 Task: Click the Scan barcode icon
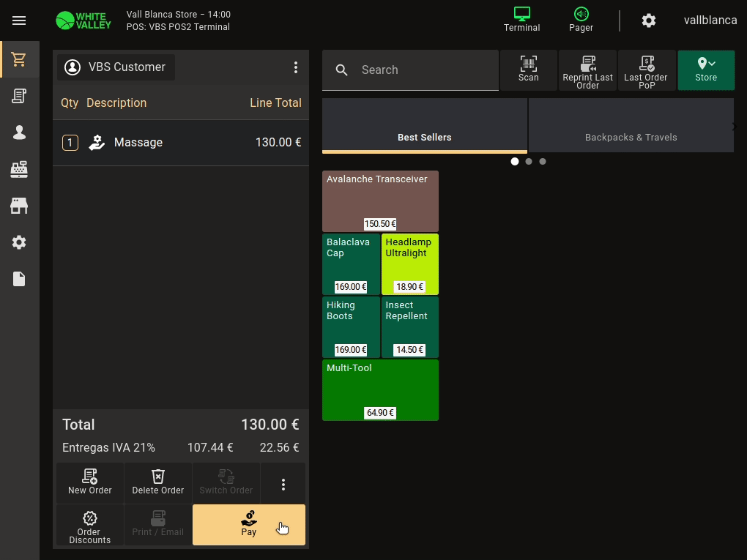[x=529, y=70]
